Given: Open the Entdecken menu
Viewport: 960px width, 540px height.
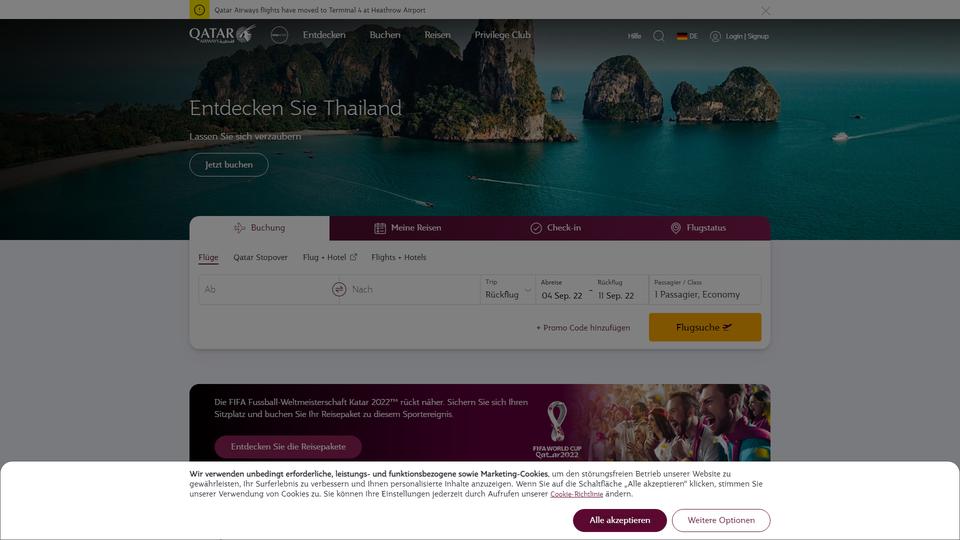Looking at the screenshot, I should (324, 35).
